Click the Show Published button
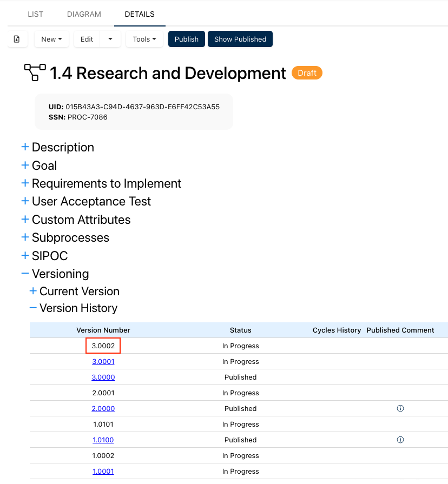 [240, 39]
